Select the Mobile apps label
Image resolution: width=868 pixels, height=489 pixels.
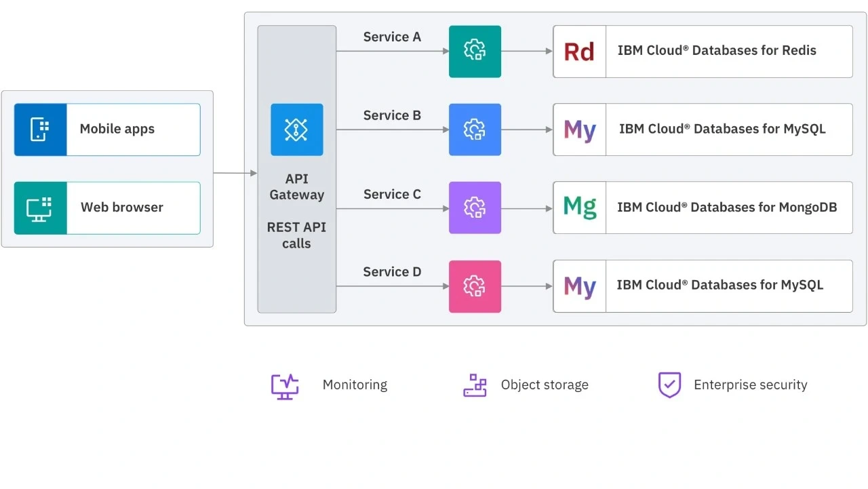117,129
